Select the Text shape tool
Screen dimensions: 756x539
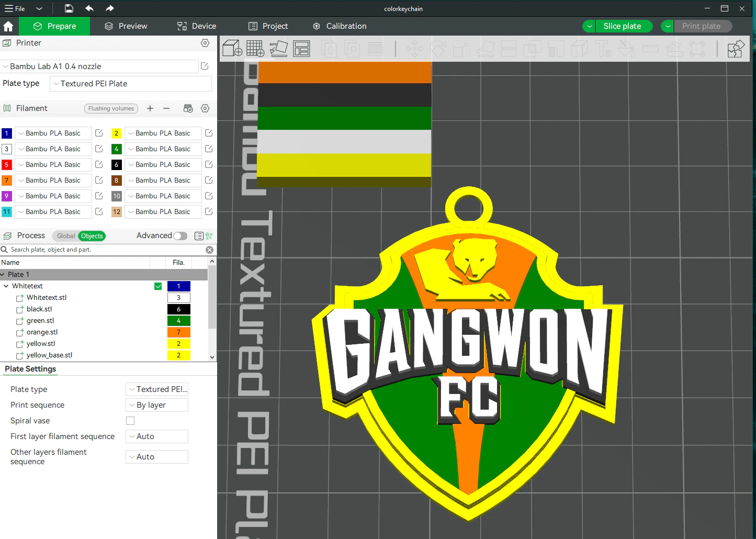pos(603,49)
